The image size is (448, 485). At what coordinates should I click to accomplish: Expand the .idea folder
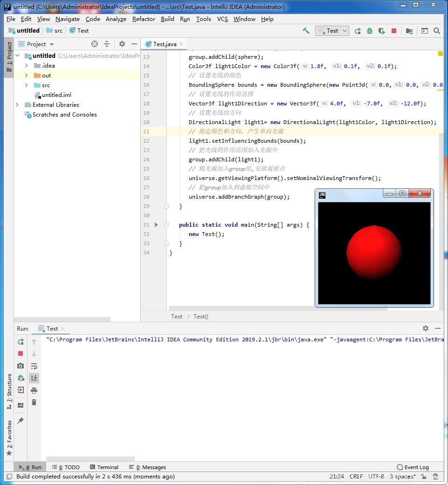26,66
